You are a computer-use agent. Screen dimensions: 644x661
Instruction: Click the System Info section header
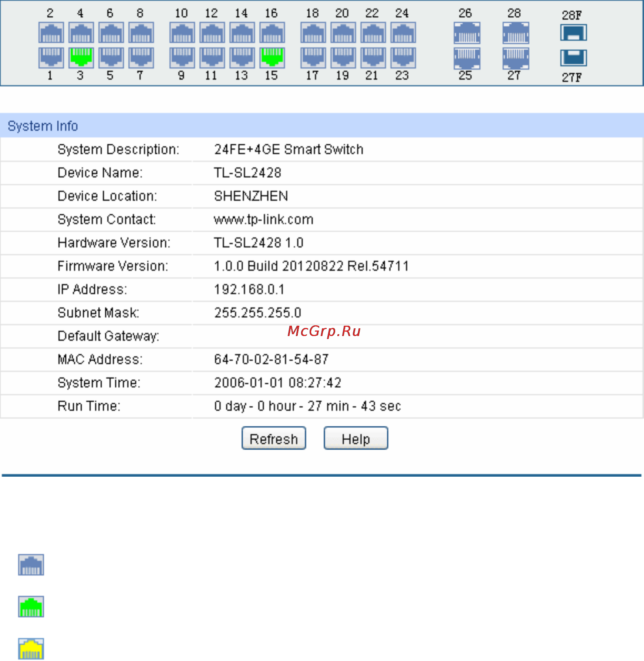[x=322, y=125]
